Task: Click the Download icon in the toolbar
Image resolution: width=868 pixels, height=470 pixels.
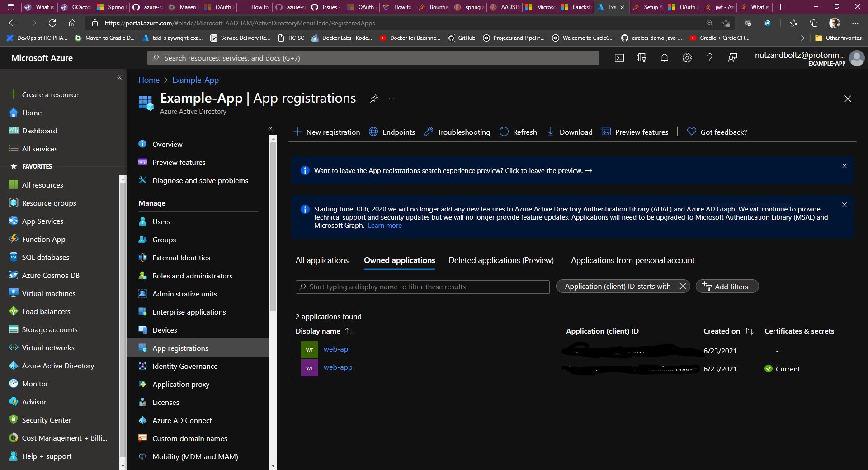Action: (569, 132)
